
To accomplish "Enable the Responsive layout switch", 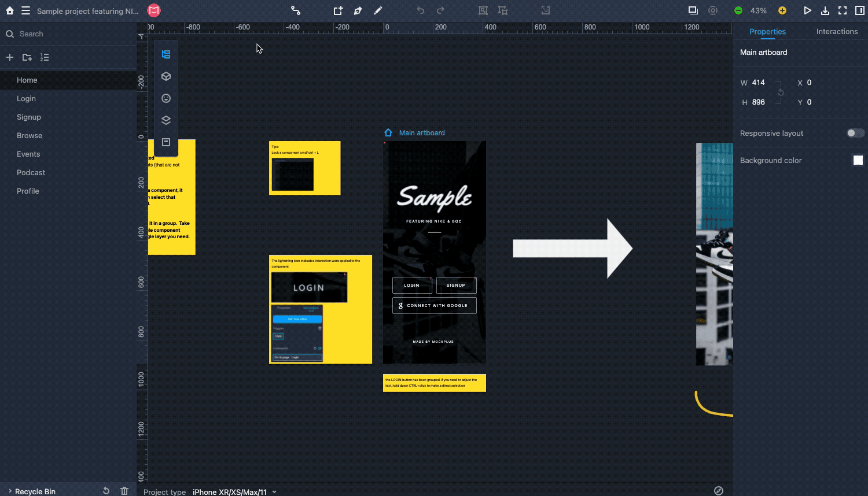I will coord(855,133).
